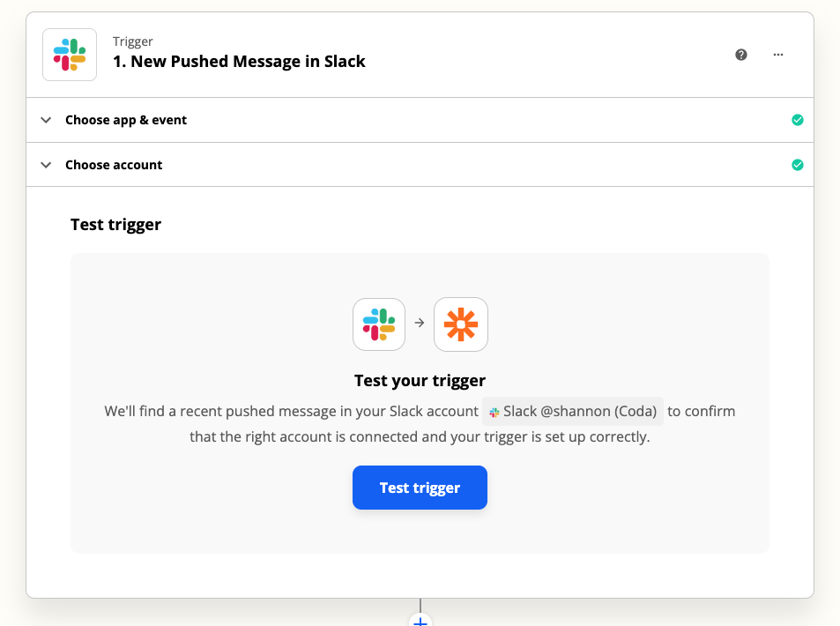Click green checkmark beside Choose account
The image size is (840, 626).
(x=798, y=165)
